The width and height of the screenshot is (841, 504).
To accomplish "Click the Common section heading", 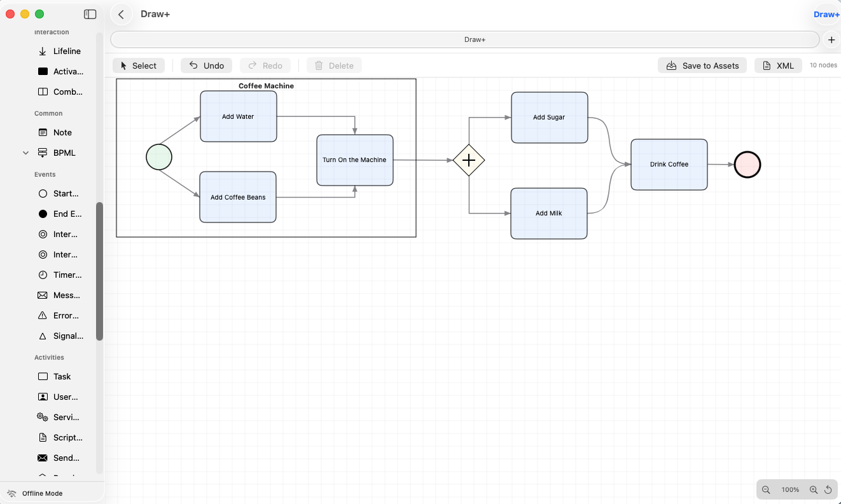I will click(x=48, y=113).
